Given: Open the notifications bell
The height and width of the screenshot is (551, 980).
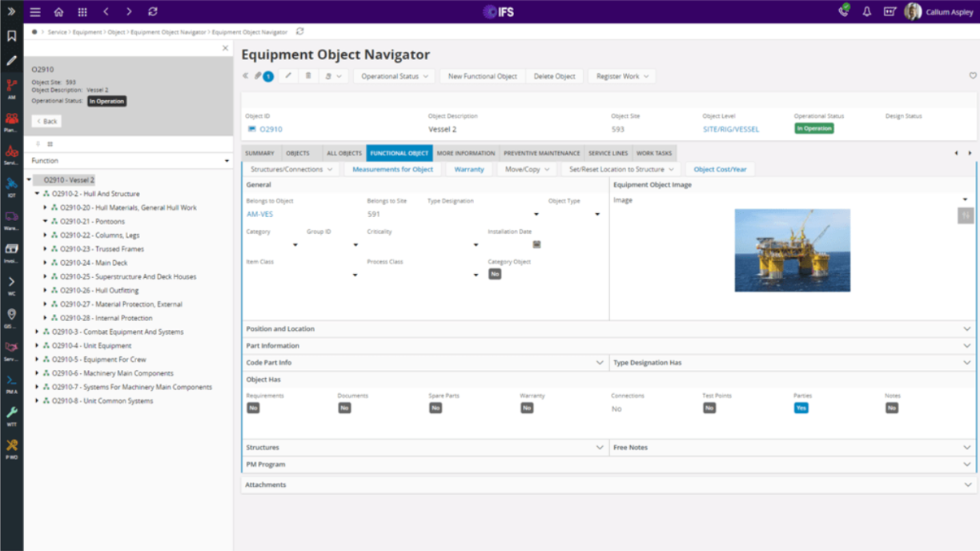Looking at the screenshot, I should tap(866, 12).
